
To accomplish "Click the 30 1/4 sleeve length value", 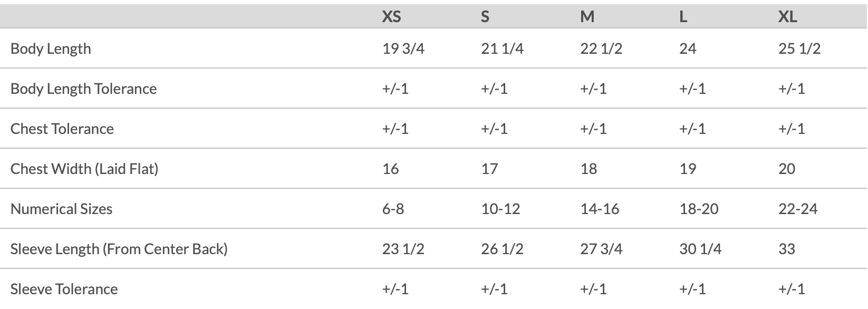I will (700, 249).
